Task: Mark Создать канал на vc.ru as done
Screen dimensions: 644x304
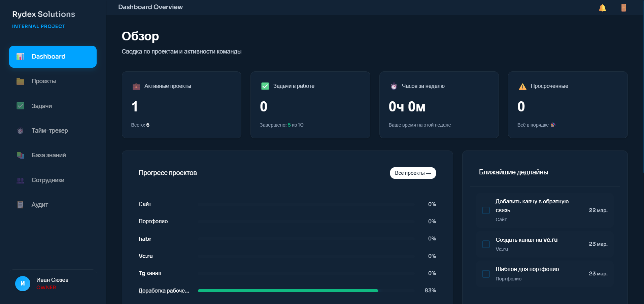Action: click(x=486, y=244)
